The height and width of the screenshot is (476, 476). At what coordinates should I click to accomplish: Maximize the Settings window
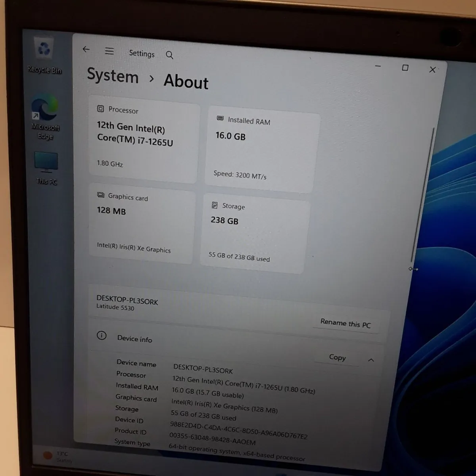point(405,68)
